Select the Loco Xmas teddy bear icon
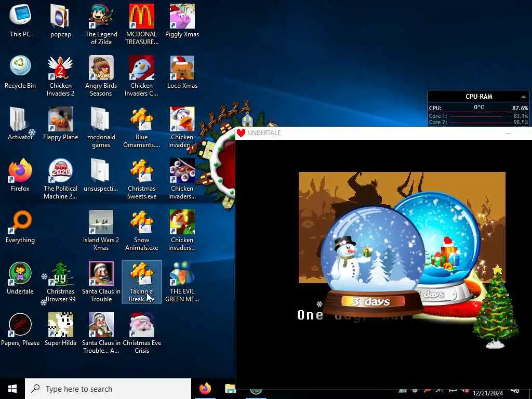This screenshot has height=399, width=532. [x=182, y=72]
